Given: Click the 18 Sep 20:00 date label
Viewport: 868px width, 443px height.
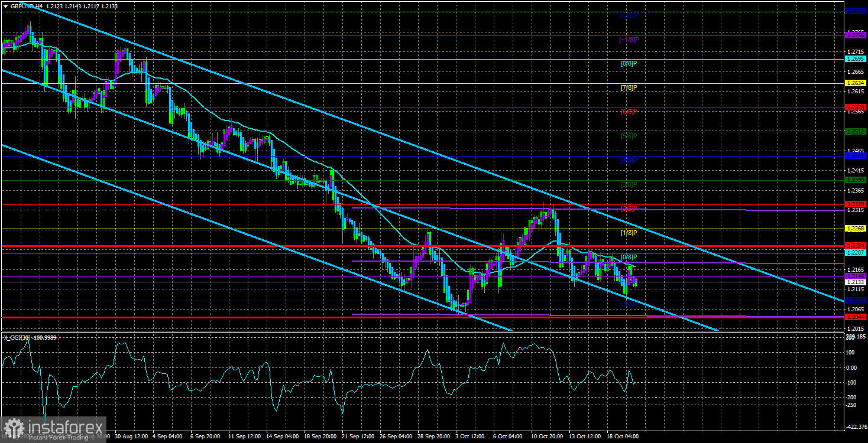Looking at the screenshot, I should [320, 437].
